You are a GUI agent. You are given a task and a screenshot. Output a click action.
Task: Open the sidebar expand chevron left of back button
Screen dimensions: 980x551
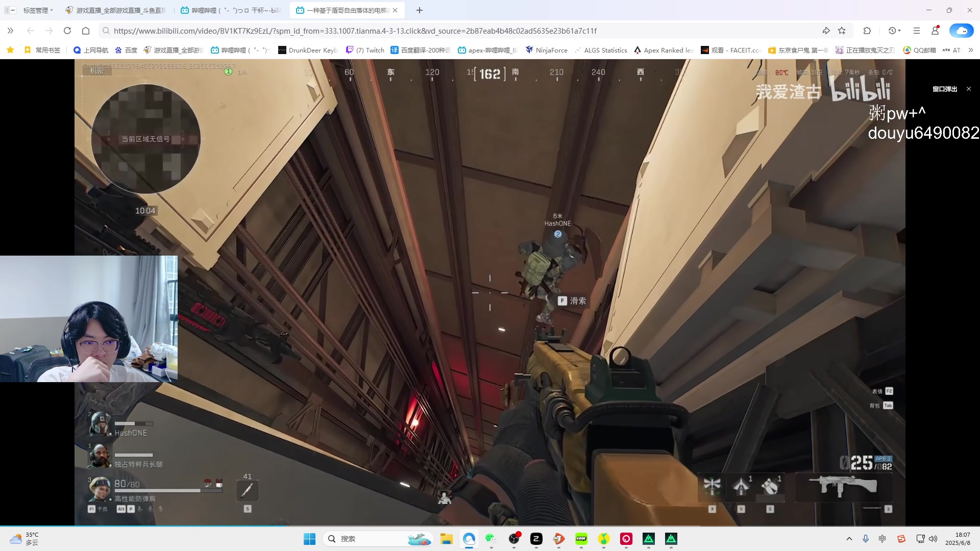pyautogui.click(x=10, y=31)
